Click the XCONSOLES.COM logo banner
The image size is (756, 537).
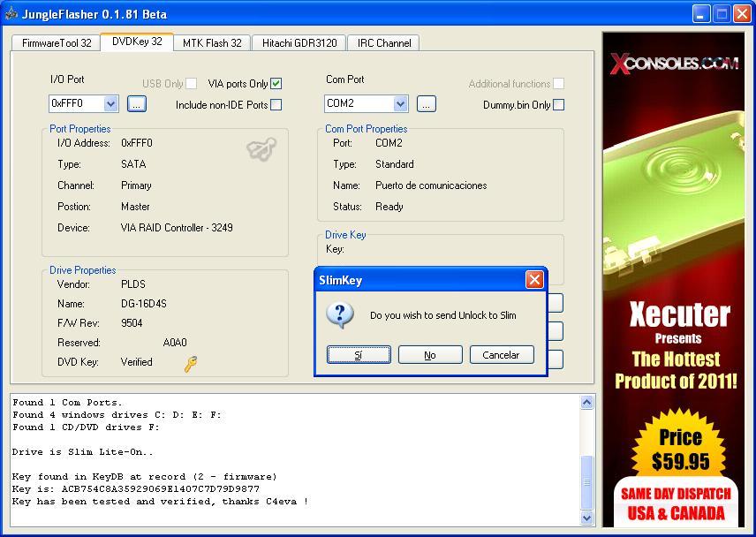coord(674,63)
